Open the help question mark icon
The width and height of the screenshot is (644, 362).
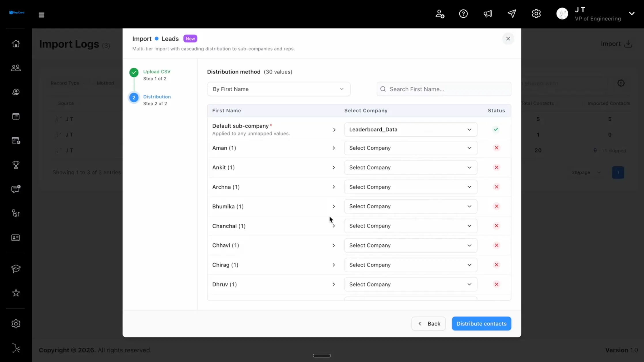(463, 14)
